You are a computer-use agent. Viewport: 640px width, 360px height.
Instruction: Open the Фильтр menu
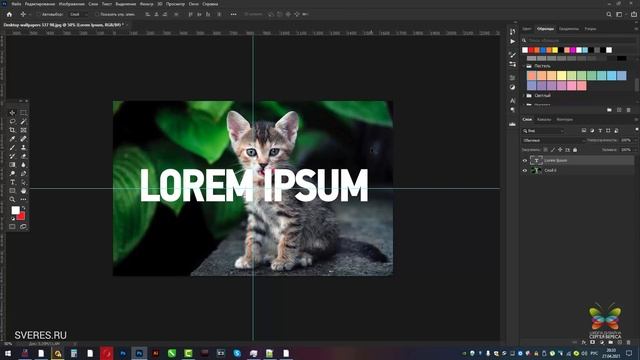coord(147,4)
